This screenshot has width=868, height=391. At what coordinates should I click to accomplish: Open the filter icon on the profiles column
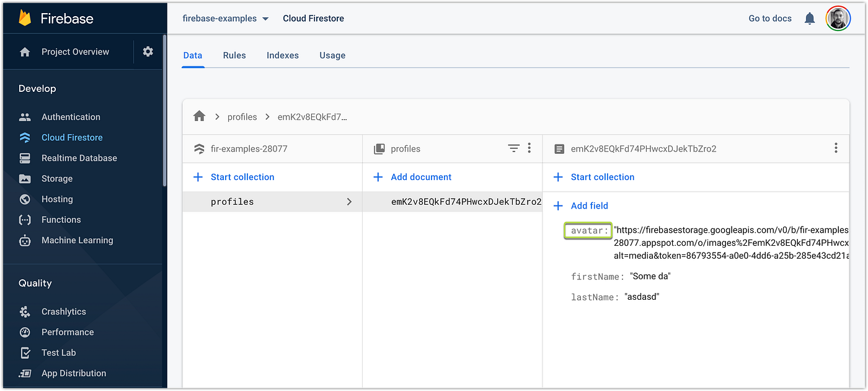513,148
